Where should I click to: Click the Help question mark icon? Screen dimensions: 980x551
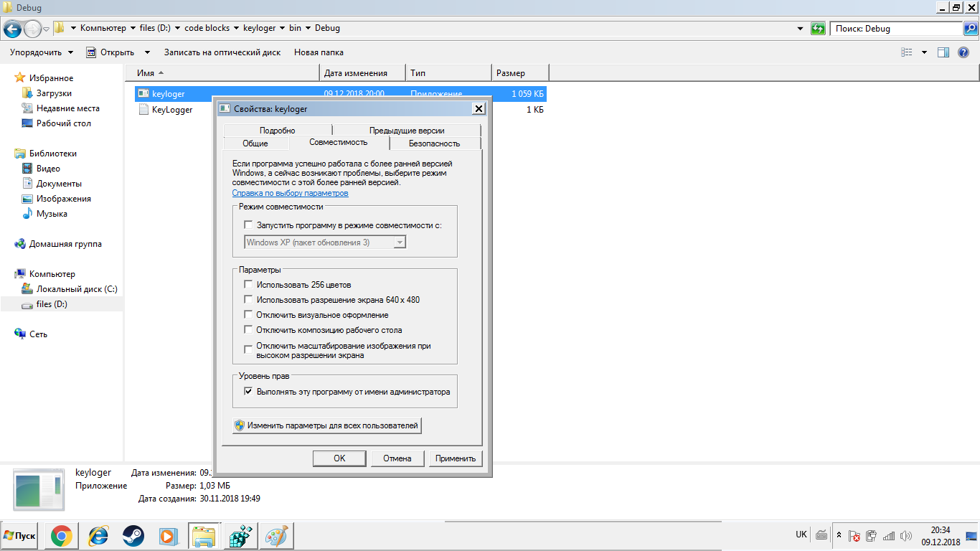963,52
